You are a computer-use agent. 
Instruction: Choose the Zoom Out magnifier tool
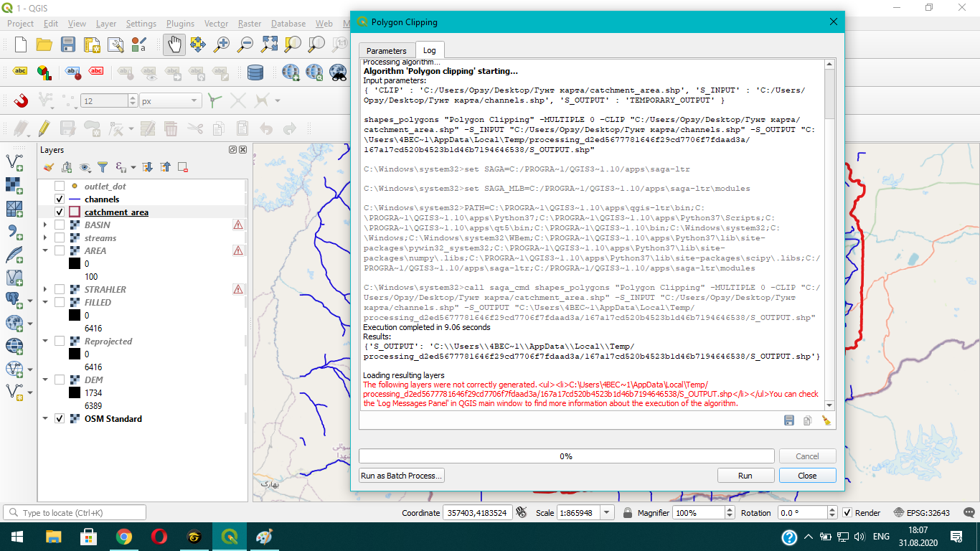pyautogui.click(x=245, y=44)
